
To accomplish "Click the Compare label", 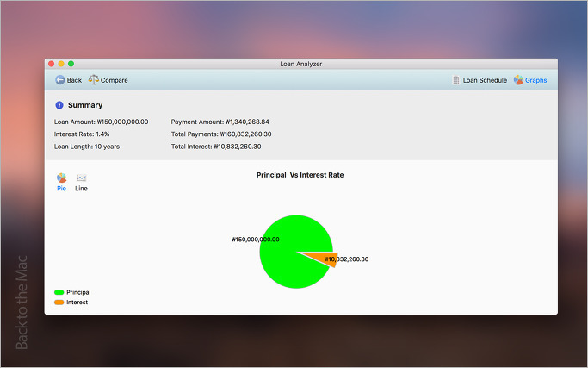I will (x=114, y=80).
